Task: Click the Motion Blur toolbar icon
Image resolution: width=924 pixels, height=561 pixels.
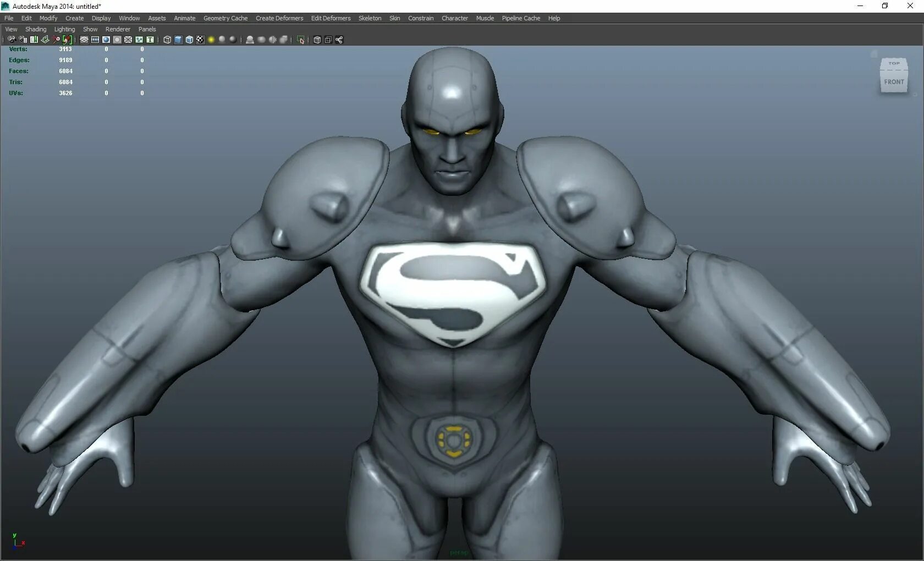Action: point(261,40)
